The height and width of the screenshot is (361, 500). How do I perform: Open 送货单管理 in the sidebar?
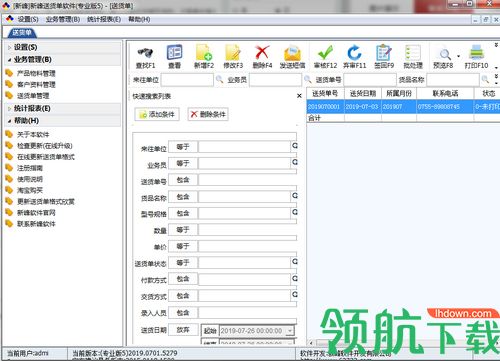(33, 96)
